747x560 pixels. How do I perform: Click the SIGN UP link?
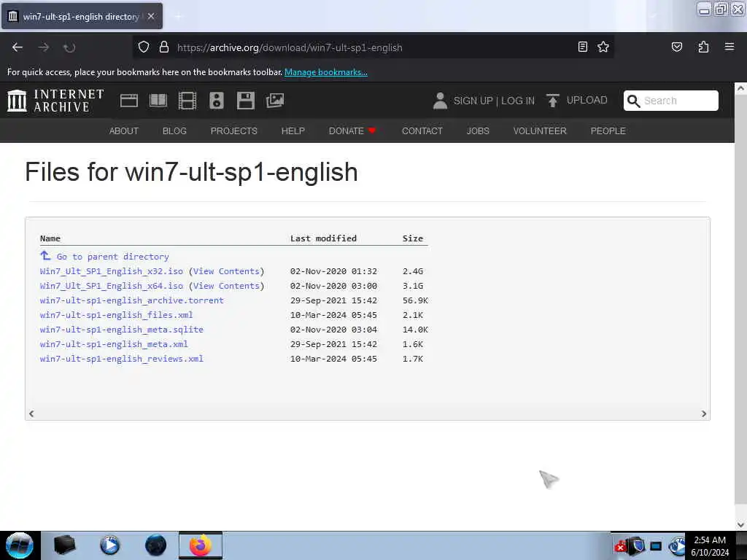tap(473, 101)
